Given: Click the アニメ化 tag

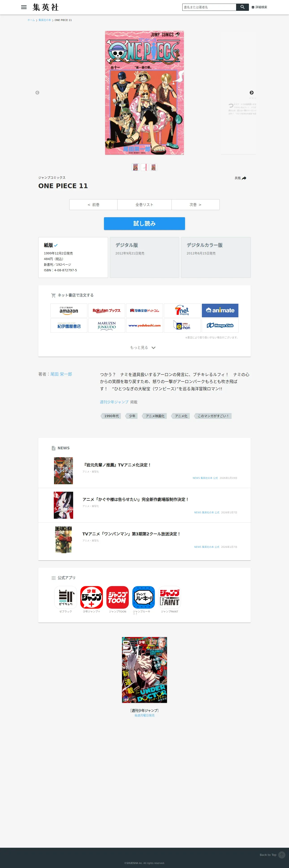Looking at the screenshot, I should click(181, 416).
